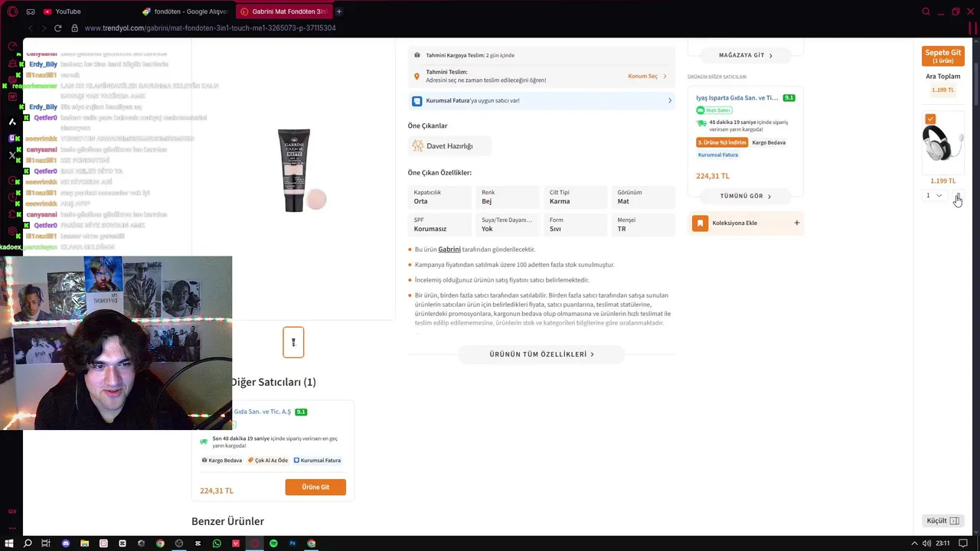Click the location pin icon at Tahmini Teslim

[x=416, y=77]
